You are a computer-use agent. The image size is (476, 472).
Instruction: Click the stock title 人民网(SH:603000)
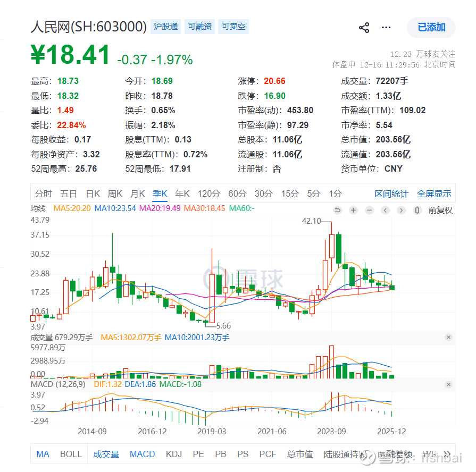point(89,27)
